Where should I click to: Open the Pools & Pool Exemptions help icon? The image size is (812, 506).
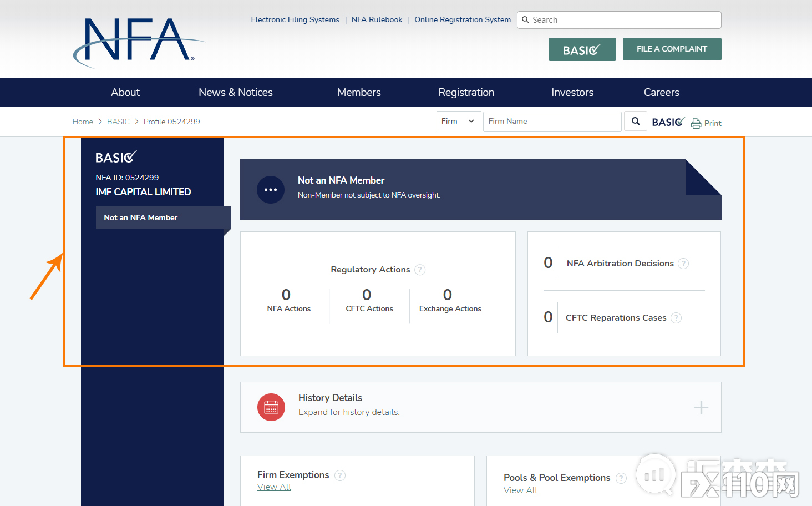pos(621,478)
